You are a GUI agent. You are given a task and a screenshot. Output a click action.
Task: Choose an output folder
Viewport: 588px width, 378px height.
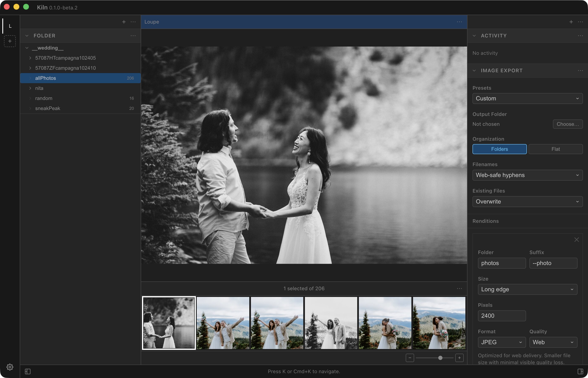click(x=568, y=124)
